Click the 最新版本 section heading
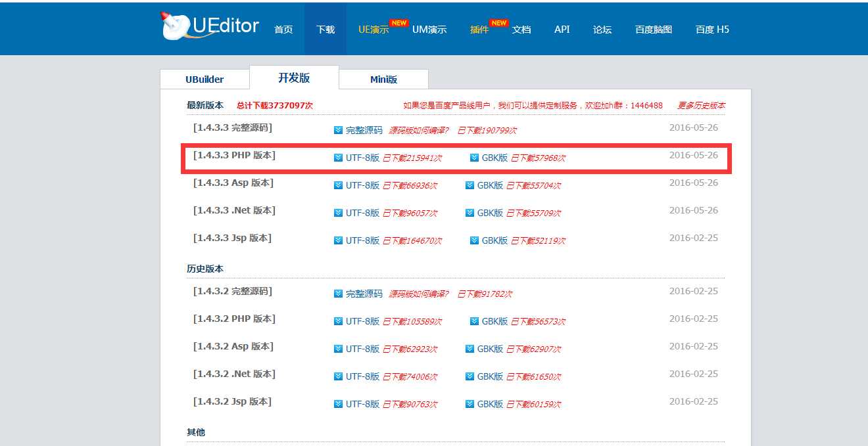 (x=205, y=105)
